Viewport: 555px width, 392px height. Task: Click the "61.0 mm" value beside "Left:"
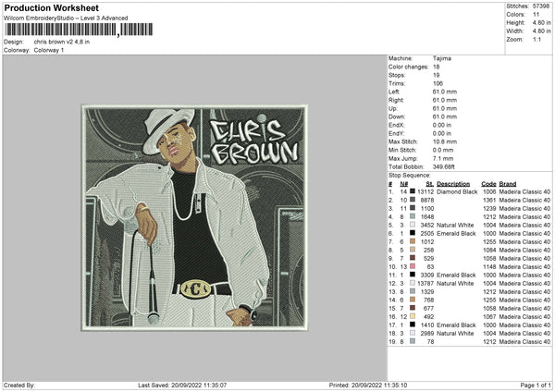coord(445,92)
